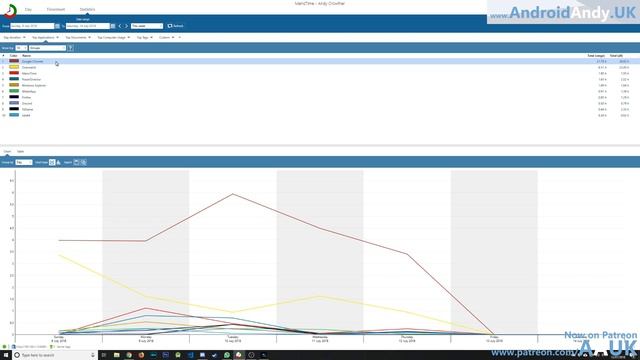
Task: Click yellow color swatch in row 2
Action: [x=14, y=67]
